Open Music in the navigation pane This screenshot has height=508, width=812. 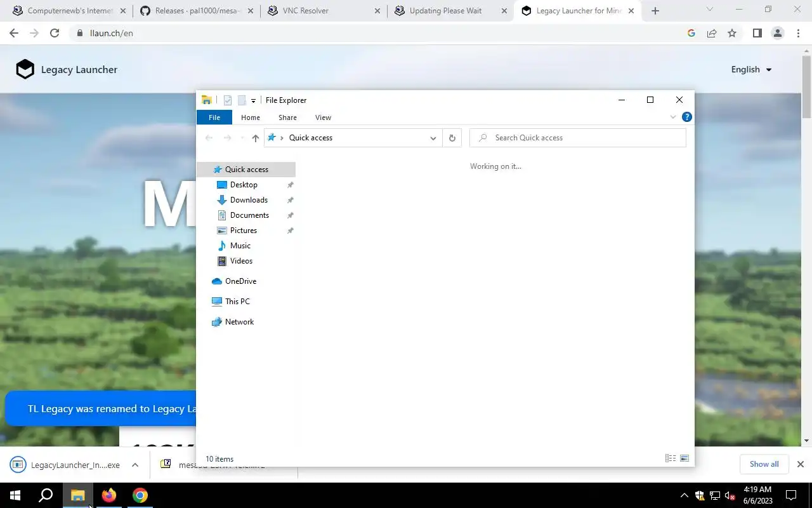[240, 246]
